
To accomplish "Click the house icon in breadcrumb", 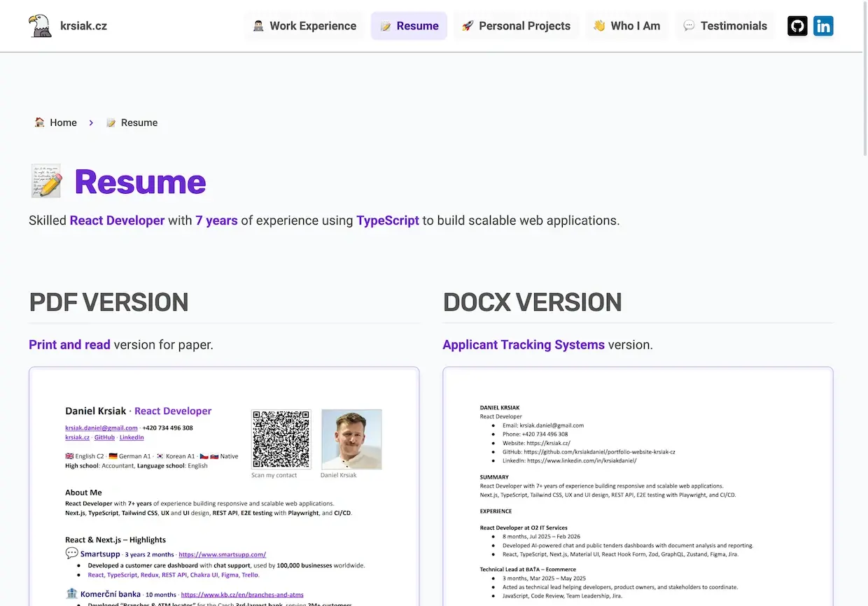I will tap(40, 122).
